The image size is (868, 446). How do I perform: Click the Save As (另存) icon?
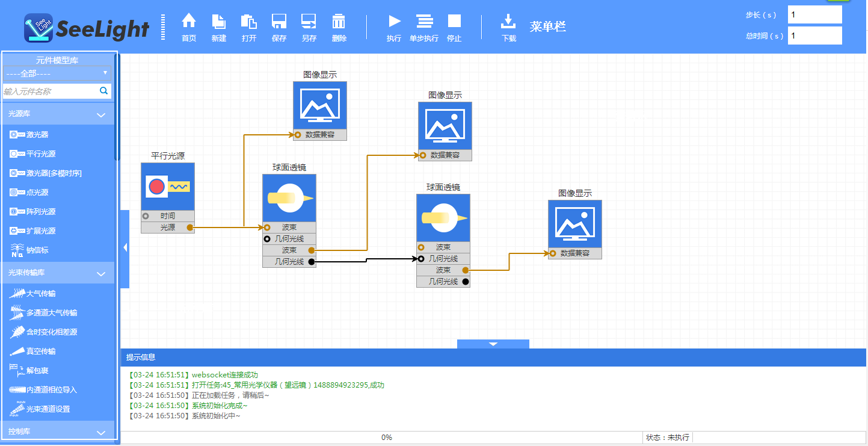pos(309,22)
